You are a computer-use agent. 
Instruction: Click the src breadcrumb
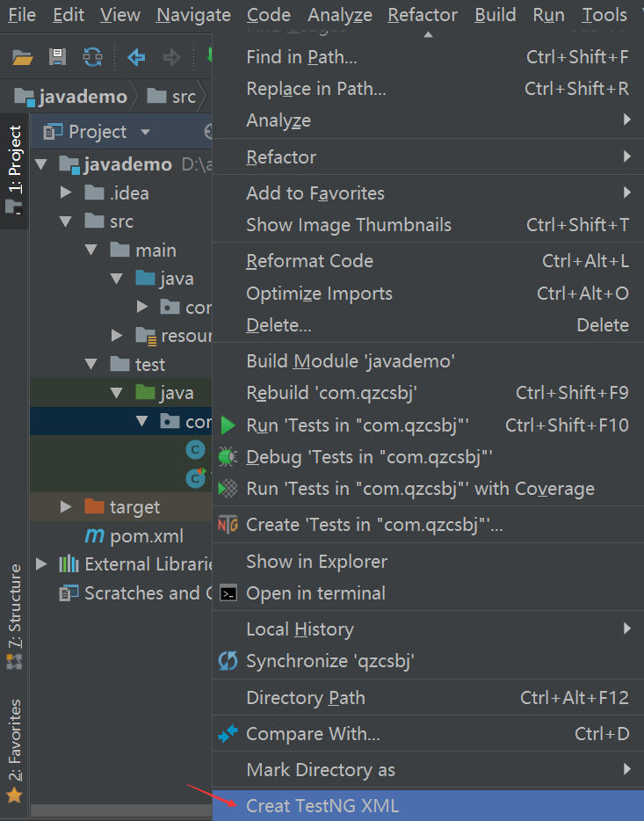[x=172, y=97]
